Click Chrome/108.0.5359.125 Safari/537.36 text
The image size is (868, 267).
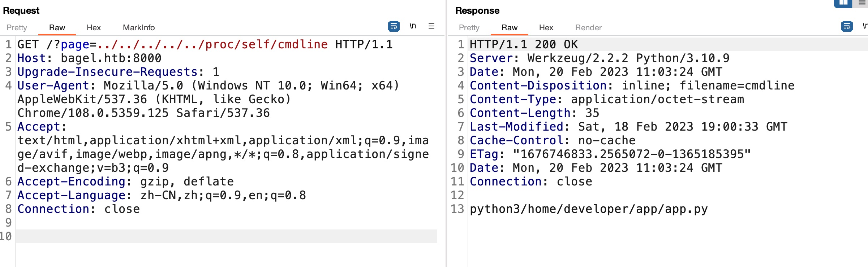[143, 113]
